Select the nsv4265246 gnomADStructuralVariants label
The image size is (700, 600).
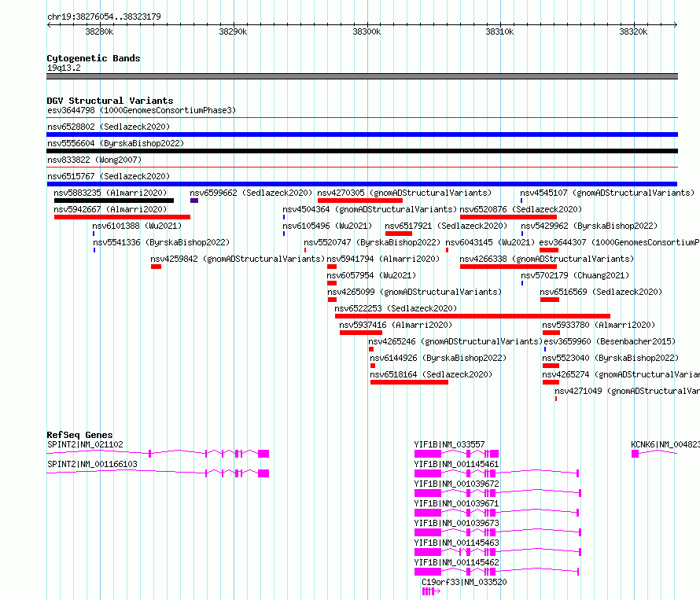pos(455,341)
